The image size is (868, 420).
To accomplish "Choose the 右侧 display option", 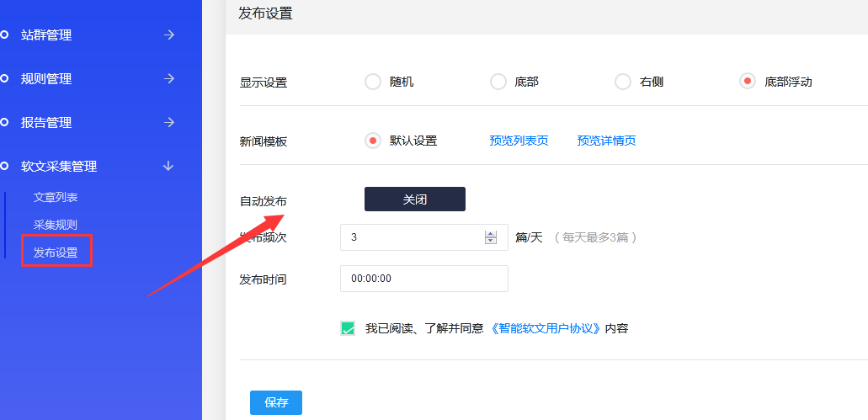I will pos(623,82).
